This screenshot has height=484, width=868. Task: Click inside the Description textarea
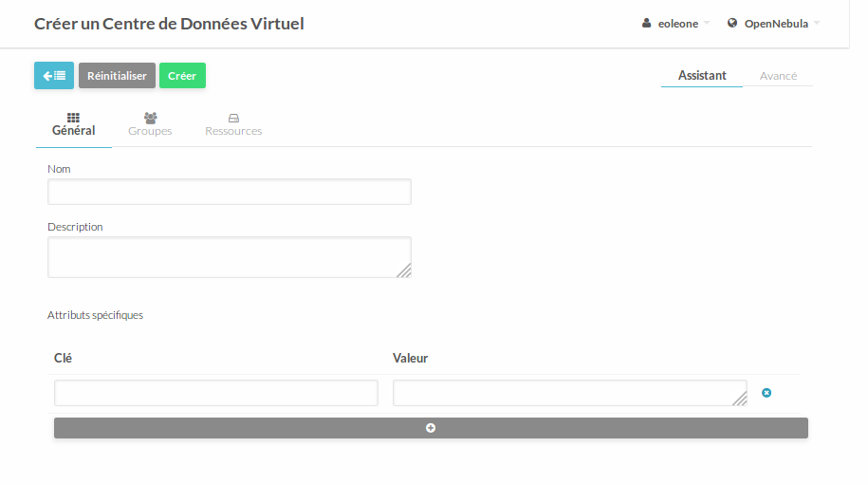coord(230,257)
